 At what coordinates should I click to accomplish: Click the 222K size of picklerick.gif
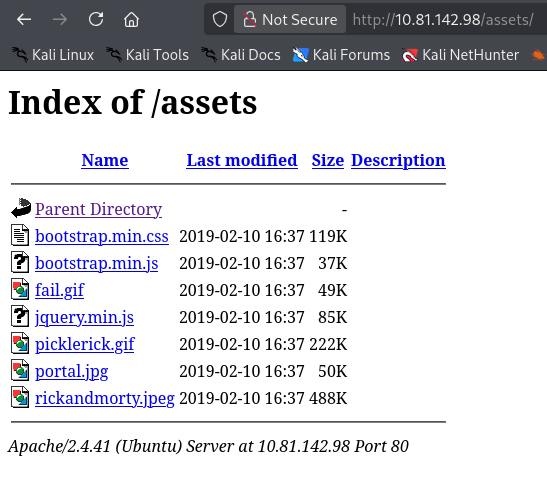[328, 344]
